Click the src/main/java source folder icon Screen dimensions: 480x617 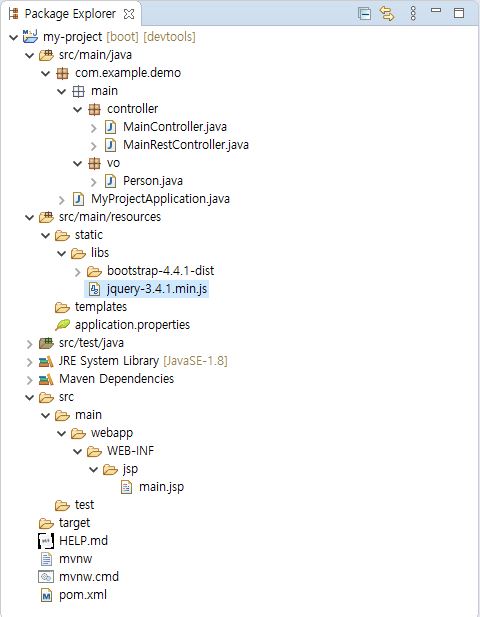point(46,55)
